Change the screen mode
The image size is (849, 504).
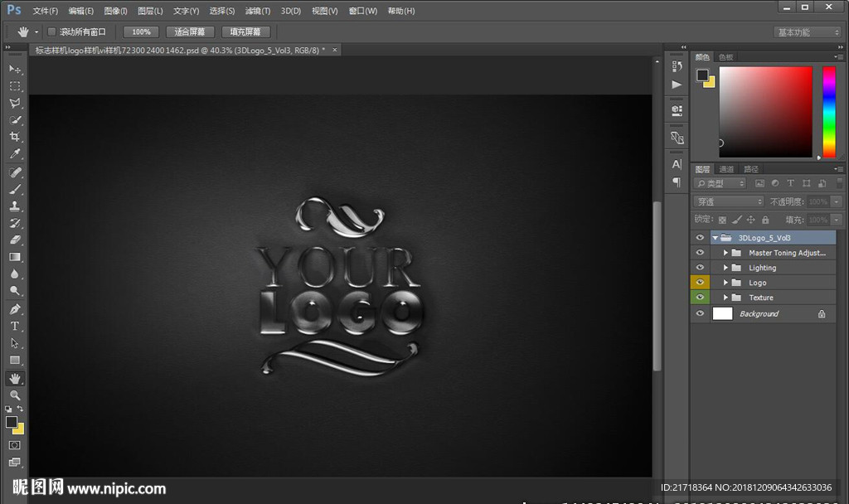click(15, 463)
